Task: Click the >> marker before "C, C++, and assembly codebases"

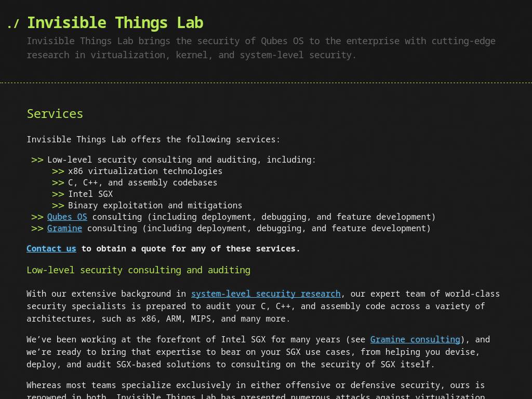Action: (x=58, y=183)
